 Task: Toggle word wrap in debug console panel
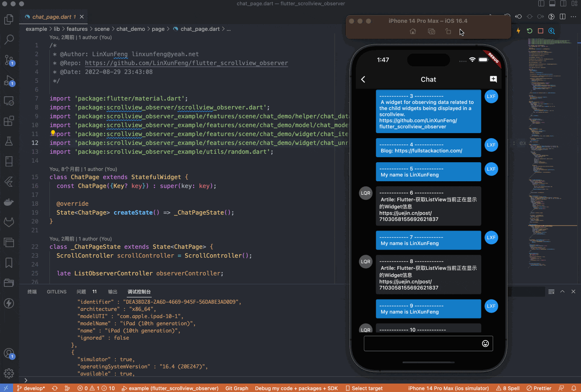pyautogui.click(x=551, y=291)
